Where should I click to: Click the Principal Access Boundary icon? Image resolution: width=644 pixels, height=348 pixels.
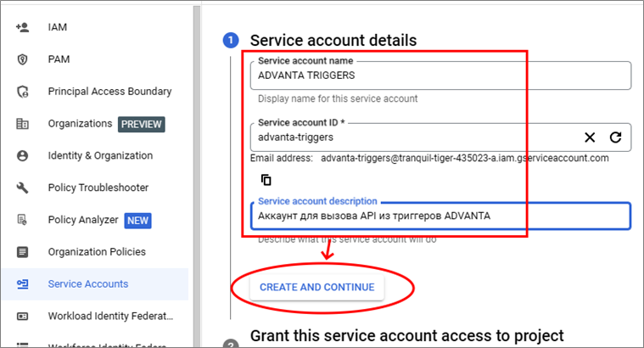(x=23, y=92)
